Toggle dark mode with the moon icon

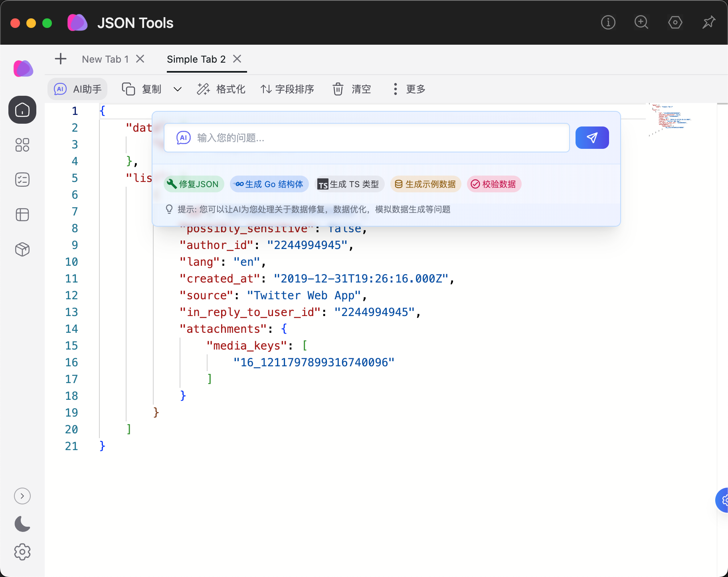pyautogui.click(x=22, y=524)
